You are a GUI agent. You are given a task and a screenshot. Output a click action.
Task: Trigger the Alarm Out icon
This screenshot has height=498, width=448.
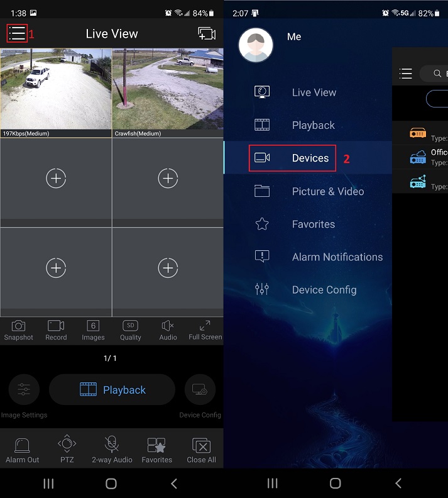click(x=23, y=450)
